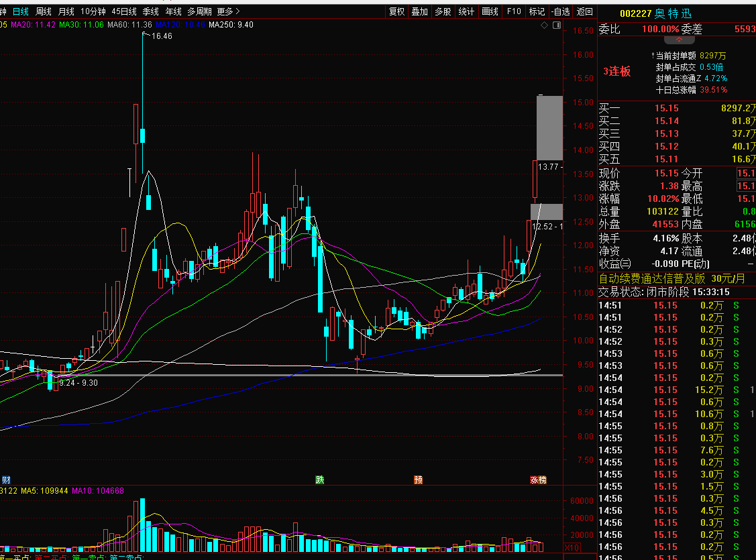
Task: Open the 多周期 multi-period view
Action: [200, 11]
